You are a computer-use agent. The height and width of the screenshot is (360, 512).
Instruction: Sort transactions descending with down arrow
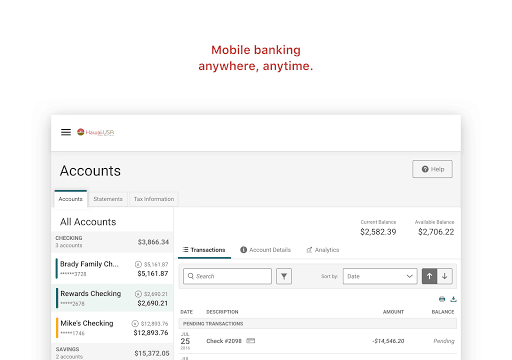click(x=445, y=276)
